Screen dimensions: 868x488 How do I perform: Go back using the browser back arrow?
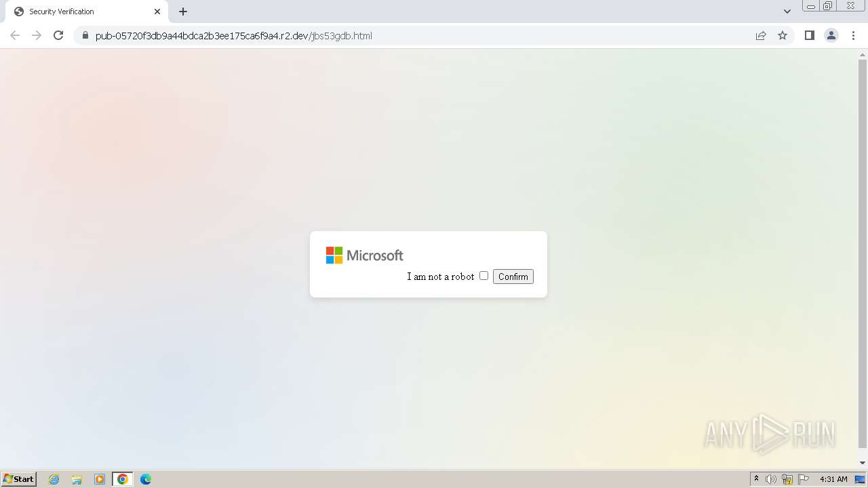pos(15,35)
